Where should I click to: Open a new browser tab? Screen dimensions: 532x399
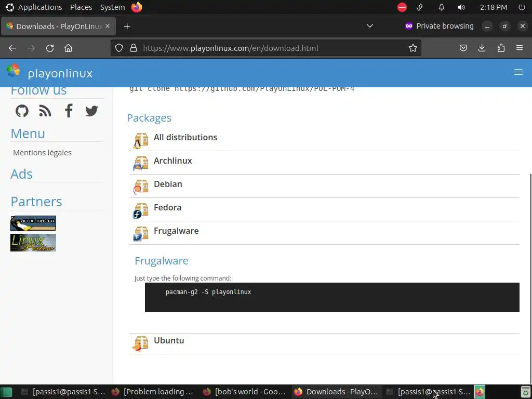(x=127, y=26)
